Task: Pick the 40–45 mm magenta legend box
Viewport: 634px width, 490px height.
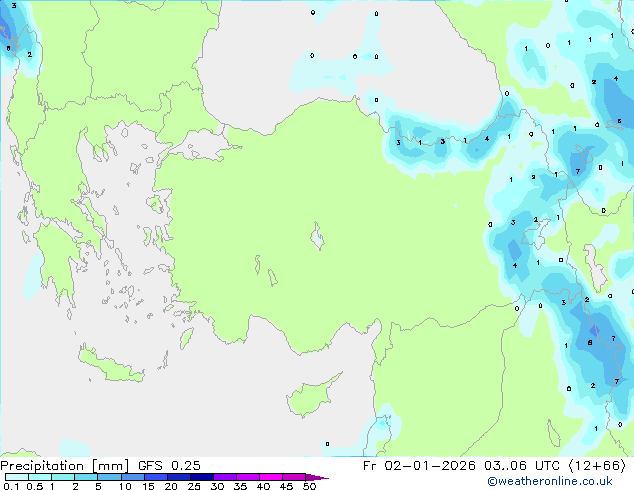Action: coord(271,477)
